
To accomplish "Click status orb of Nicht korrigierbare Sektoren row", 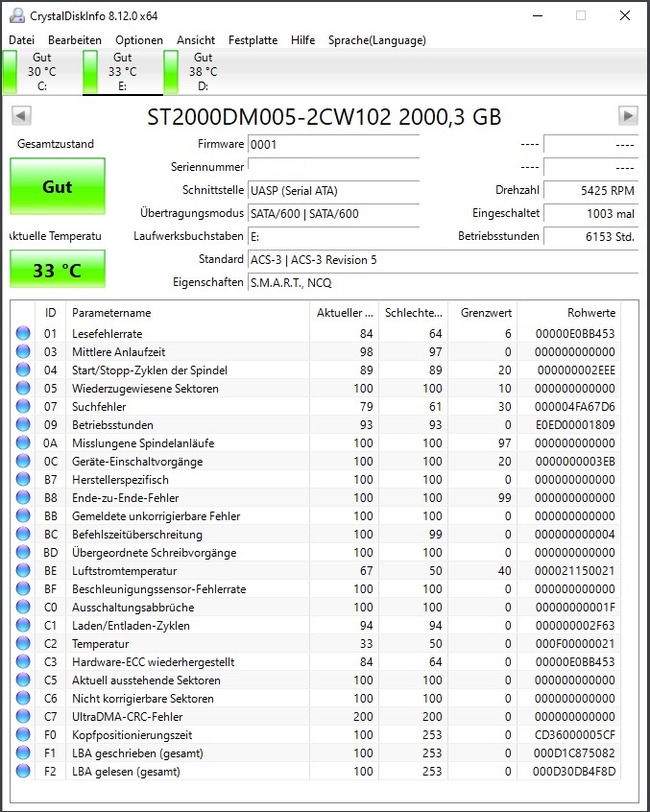I will coord(23,698).
